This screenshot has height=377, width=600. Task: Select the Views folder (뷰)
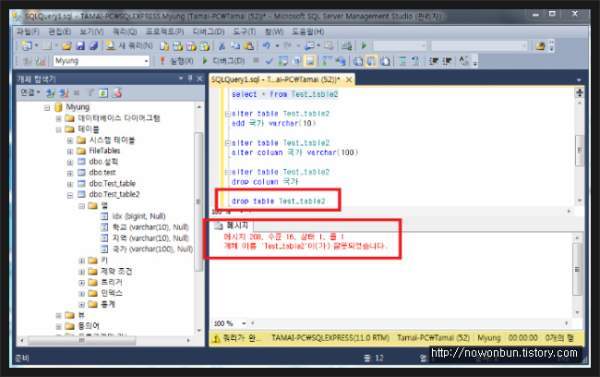coord(81,315)
